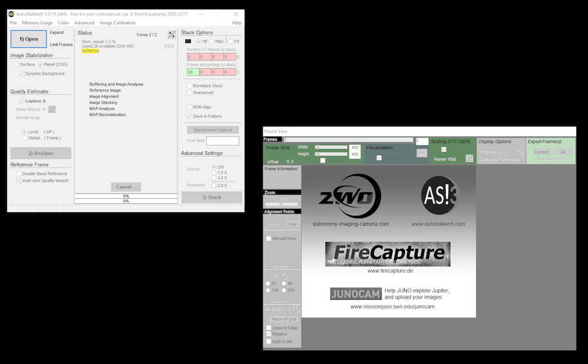Image resolution: width=588 pixels, height=364 pixels.
Task: Click the AS!3 logo in Frame View
Action: pyautogui.click(x=439, y=196)
